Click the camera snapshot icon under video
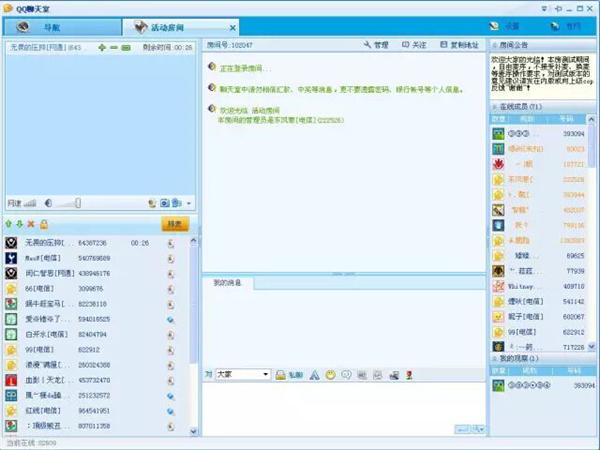The image size is (600, 450). tap(165, 203)
